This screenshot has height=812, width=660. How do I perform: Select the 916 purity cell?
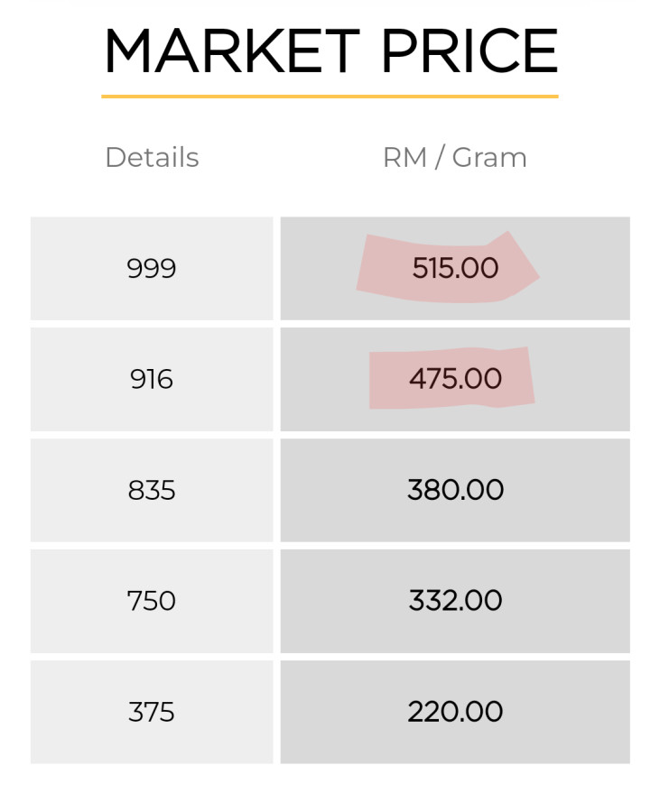point(152,379)
